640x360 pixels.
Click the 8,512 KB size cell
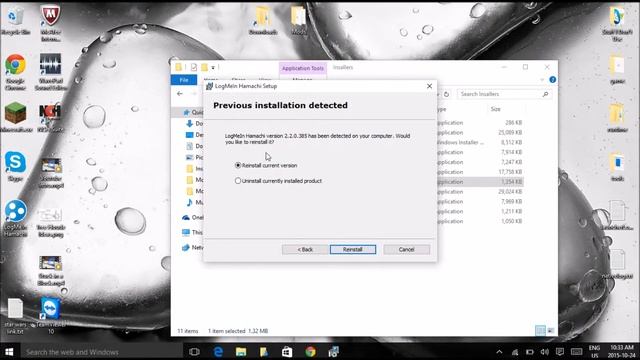click(x=511, y=142)
